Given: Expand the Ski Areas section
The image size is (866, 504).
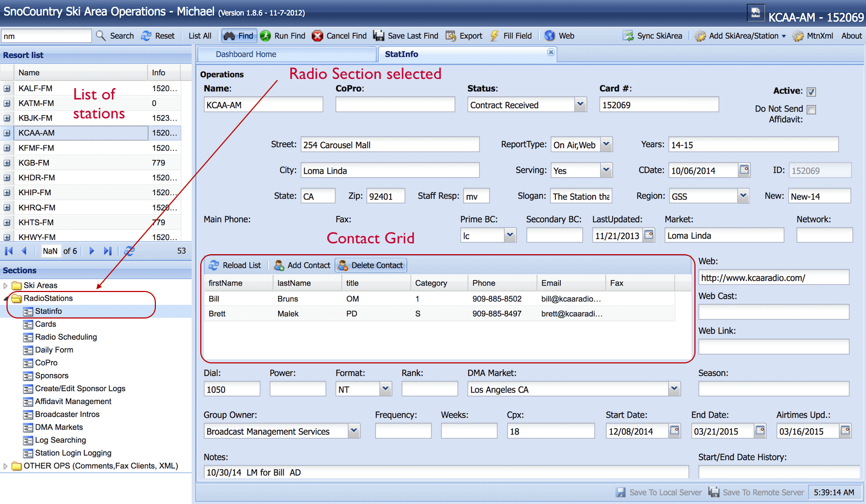Looking at the screenshot, I should click(5, 286).
